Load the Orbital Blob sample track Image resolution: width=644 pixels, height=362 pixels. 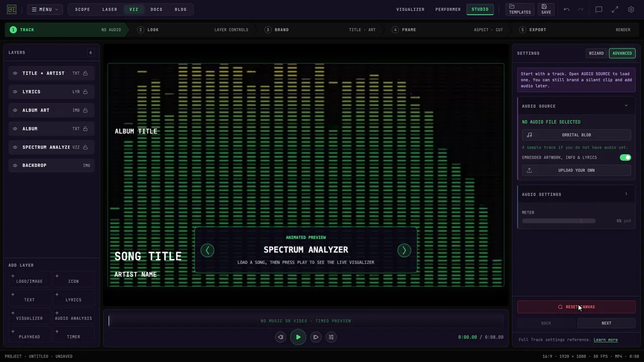577,135
